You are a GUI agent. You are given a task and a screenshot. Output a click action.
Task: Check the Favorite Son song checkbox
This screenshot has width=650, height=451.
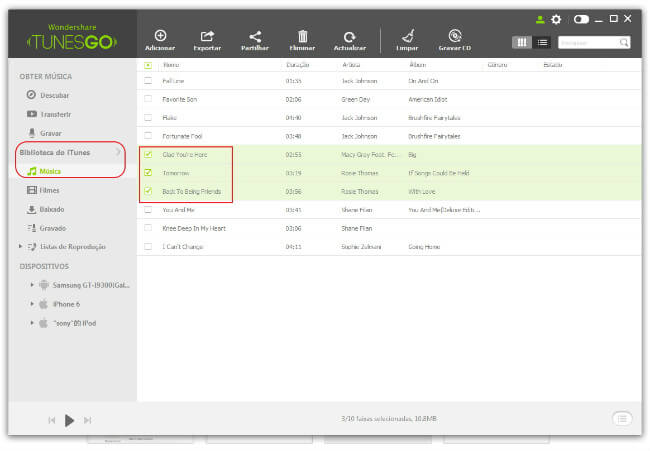pos(148,99)
